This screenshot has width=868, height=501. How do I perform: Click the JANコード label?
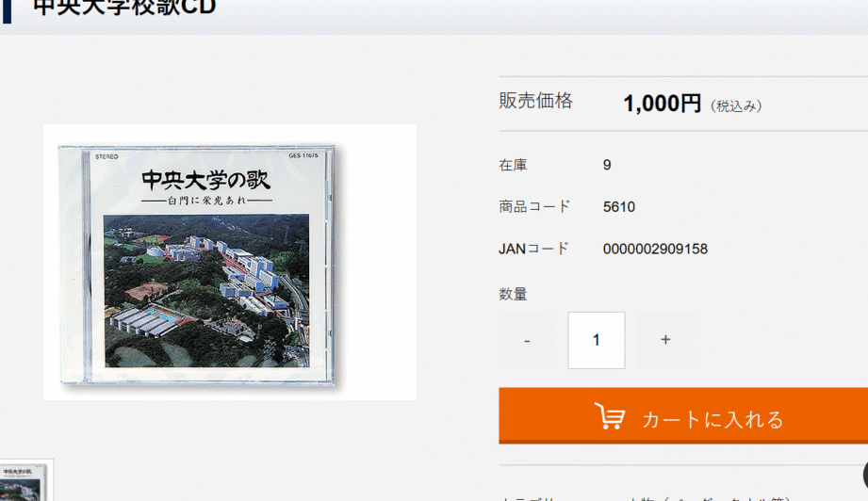tap(533, 249)
